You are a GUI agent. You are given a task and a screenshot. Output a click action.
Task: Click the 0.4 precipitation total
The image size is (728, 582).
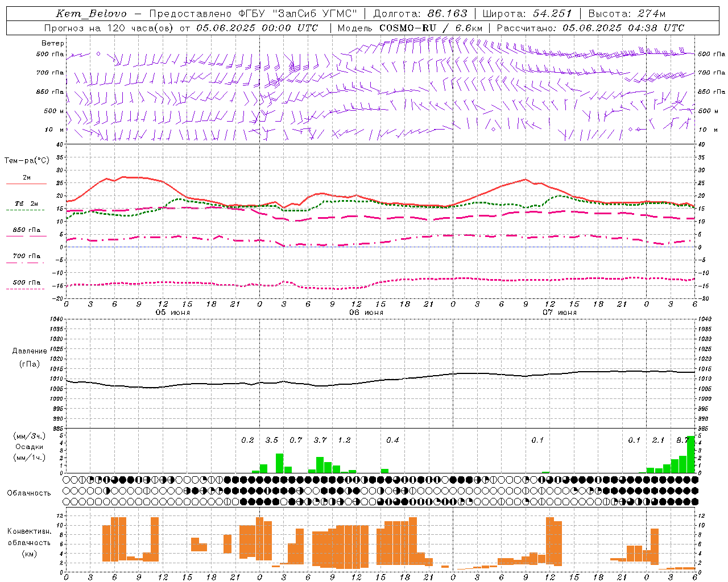(x=392, y=440)
